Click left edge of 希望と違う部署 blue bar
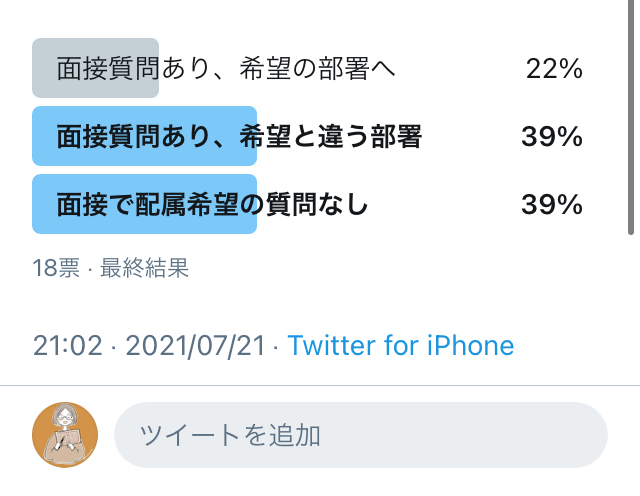Screen dimensions: 640x496 40,137
